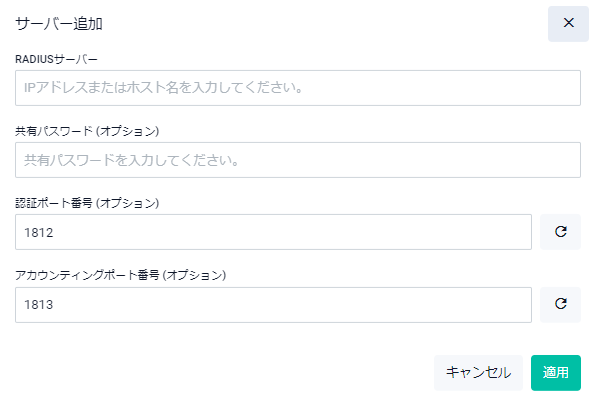Click the RADIUSサーバー field label
This screenshot has height=405, width=595.
point(56,59)
